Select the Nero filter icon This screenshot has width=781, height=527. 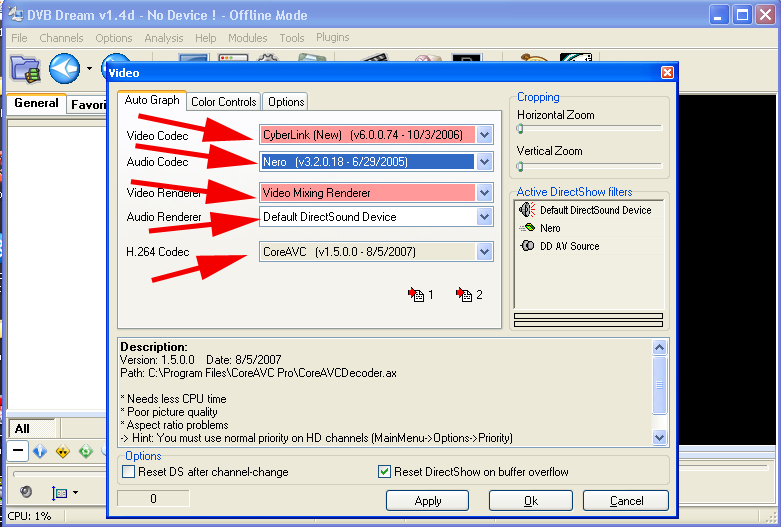coord(527,228)
